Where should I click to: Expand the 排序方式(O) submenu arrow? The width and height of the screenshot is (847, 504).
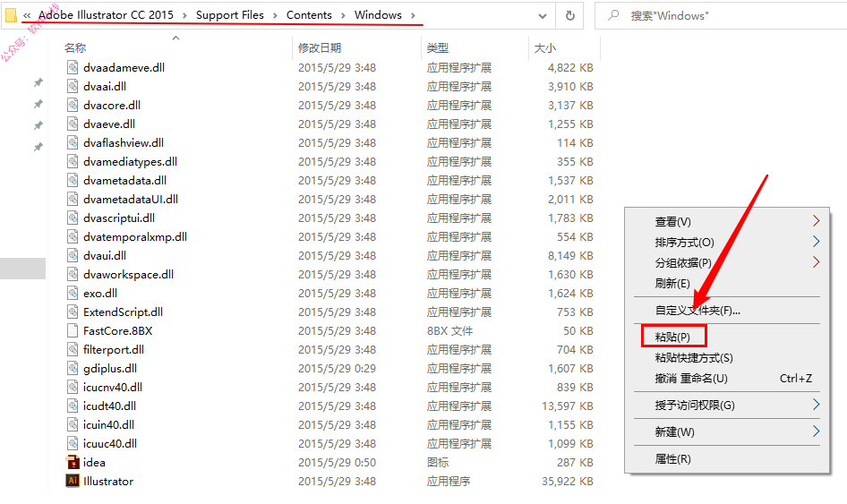pyautogui.click(x=816, y=242)
